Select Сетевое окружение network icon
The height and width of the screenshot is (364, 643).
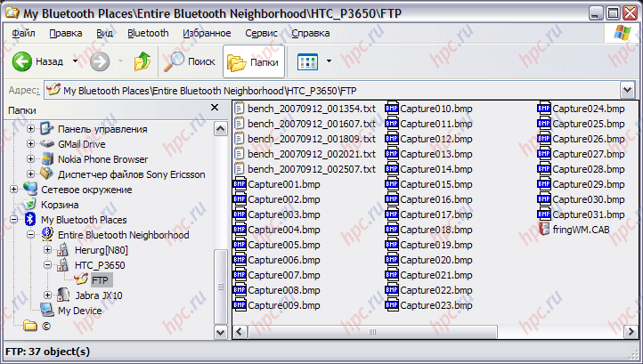pyautogui.click(x=30, y=190)
